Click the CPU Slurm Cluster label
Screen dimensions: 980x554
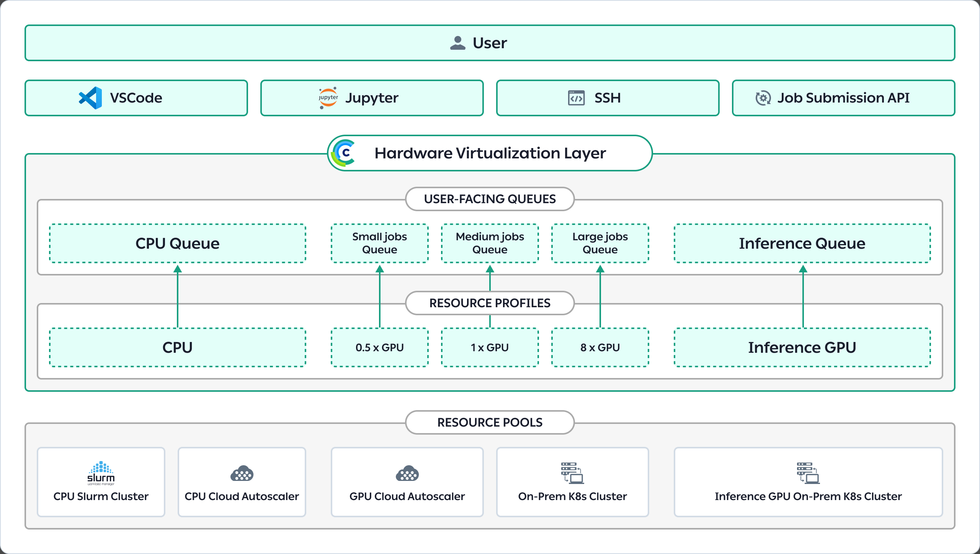(101, 496)
